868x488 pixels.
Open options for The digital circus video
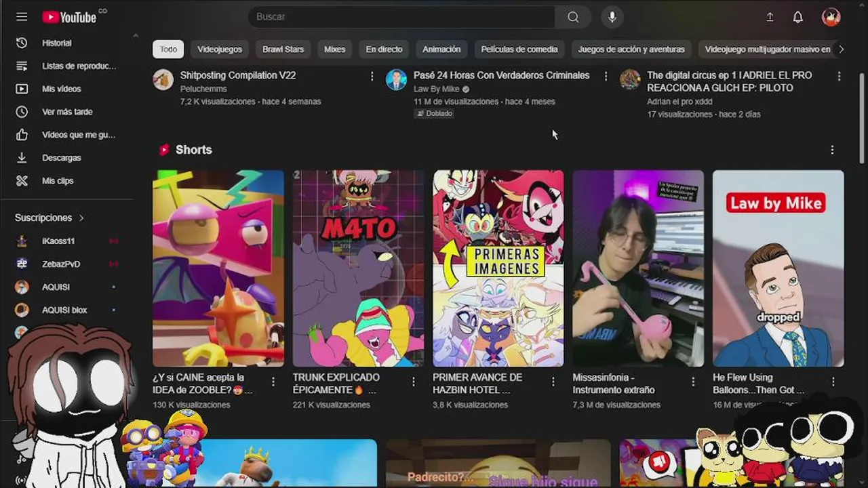click(x=839, y=77)
